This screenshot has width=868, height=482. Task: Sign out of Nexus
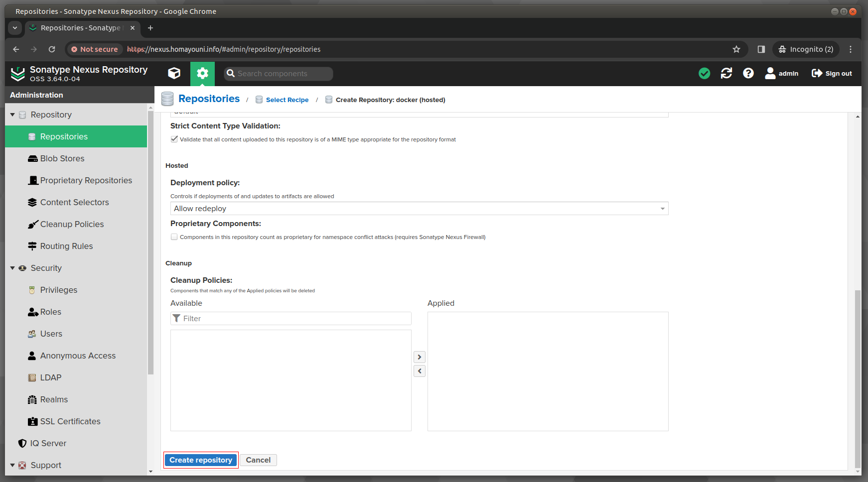832,74
